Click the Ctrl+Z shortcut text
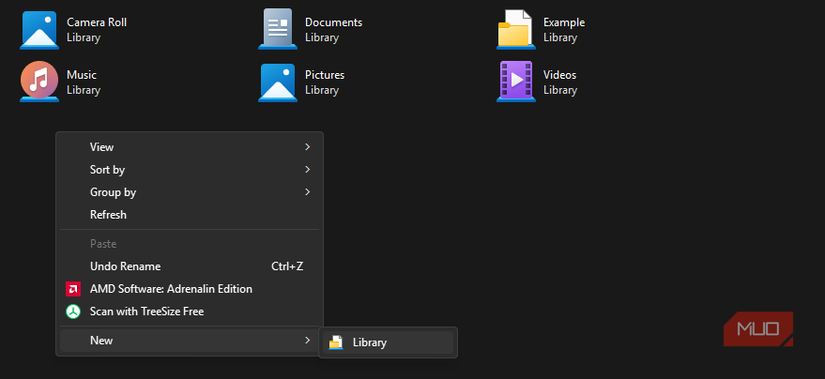 coord(287,266)
